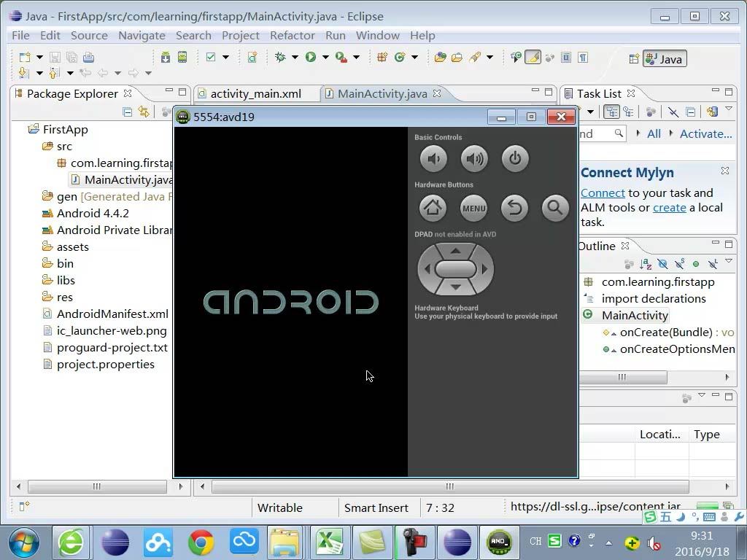This screenshot has width=747, height=560.
Task: Open the Android SDK Manager
Action: tap(165, 58)
